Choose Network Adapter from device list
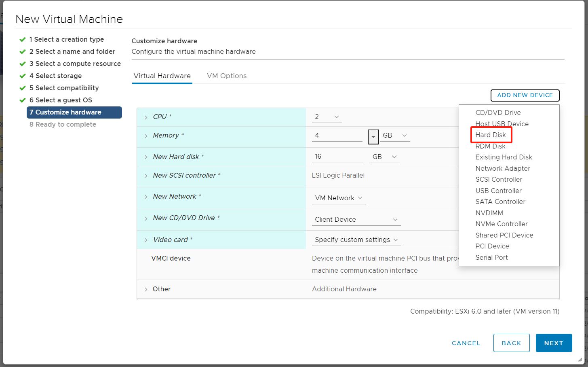588x367 pixels. click(503, 168)
